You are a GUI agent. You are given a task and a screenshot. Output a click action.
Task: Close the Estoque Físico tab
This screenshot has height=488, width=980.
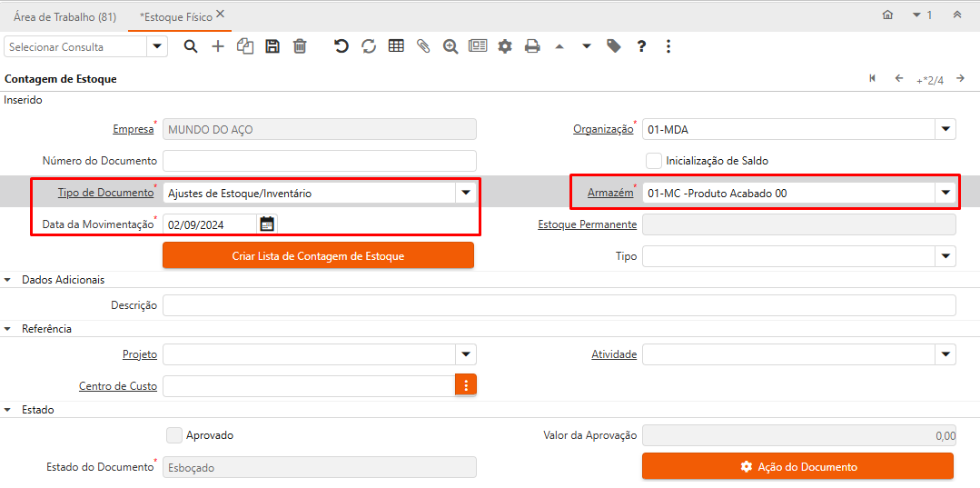coord(221,15)
